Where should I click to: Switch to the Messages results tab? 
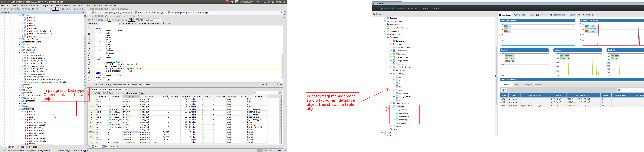click(109, 146)
